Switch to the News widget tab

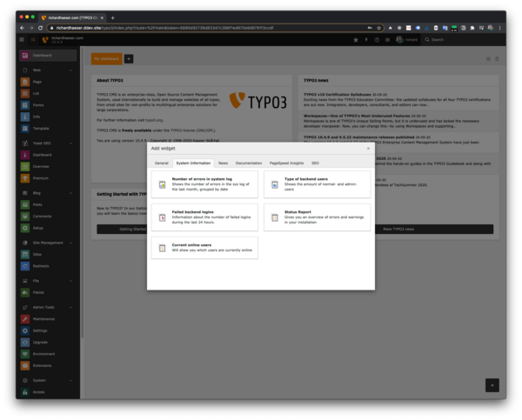(223, 163)
